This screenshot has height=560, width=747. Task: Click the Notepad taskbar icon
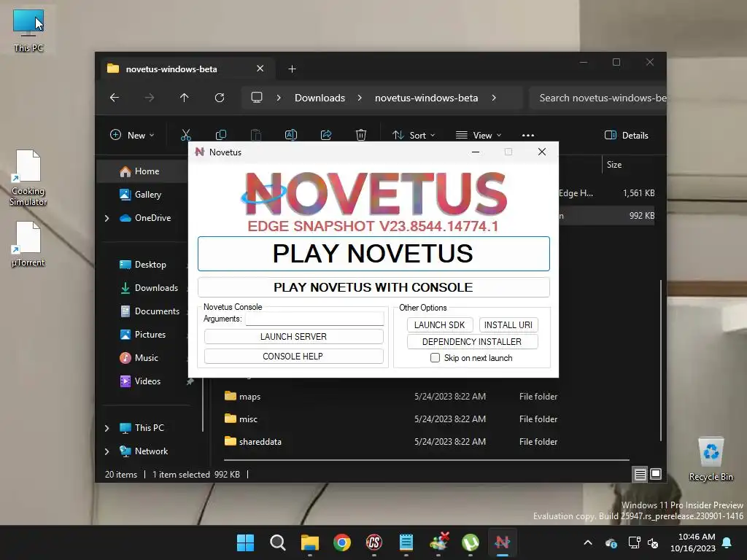[x=406, y=542]
